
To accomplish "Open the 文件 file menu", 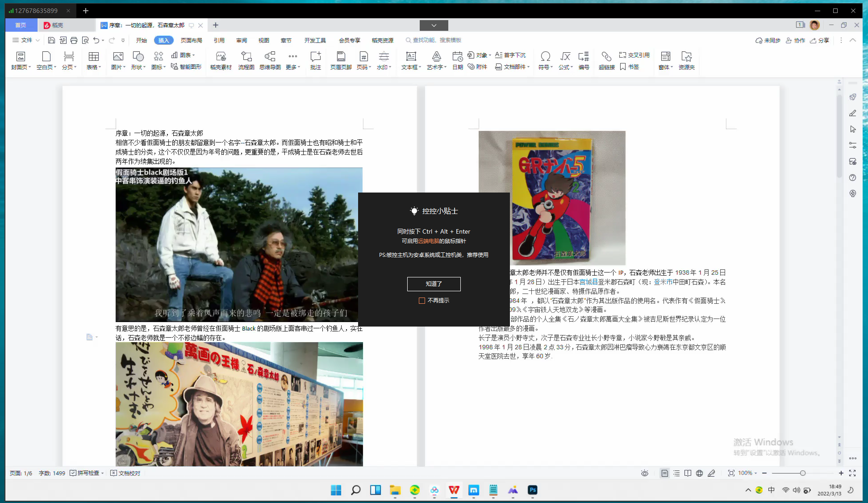I will click(26, 40).
